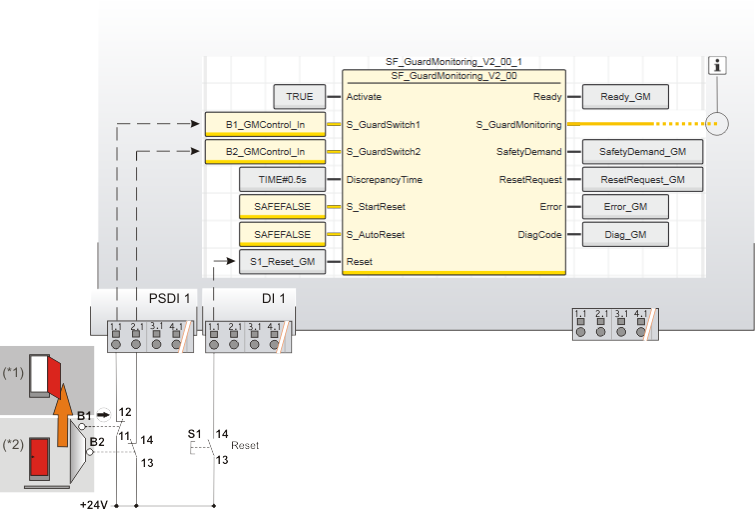
Task: Click the SF_GuardMonitoring_V2_00 block title
Action: coord(453,75)
